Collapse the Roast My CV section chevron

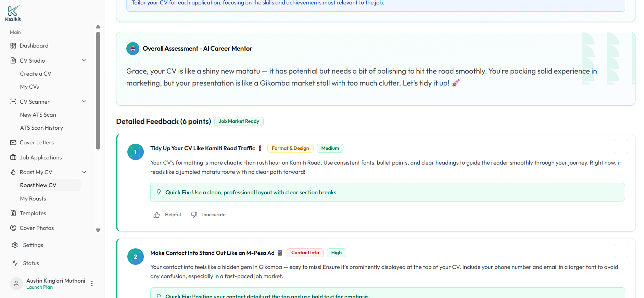click(84, 172)
